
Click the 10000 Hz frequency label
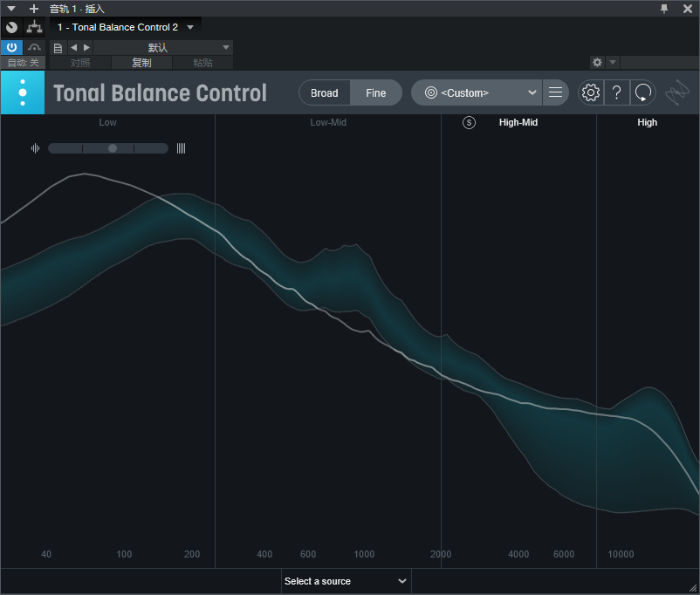tap(621, 554)
